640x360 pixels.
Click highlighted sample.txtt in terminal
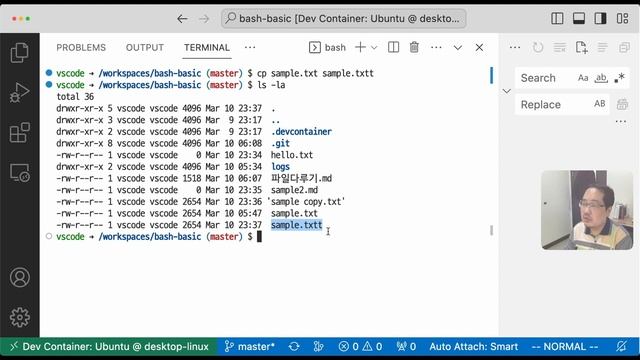[x=296, y=225]
